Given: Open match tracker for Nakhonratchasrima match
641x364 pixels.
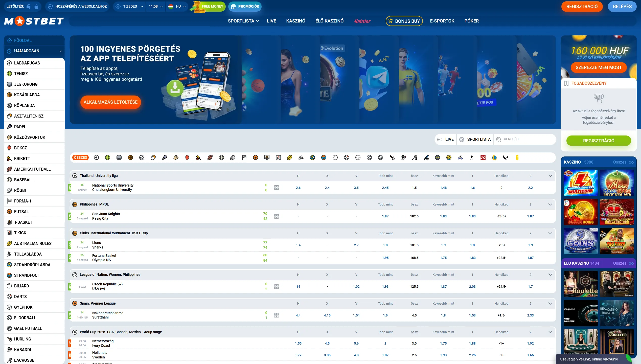Looking at the screenshot, I should (277, 315).
